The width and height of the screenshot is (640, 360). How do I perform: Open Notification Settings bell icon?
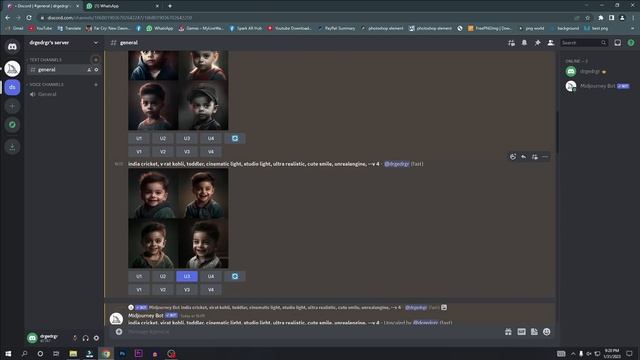pos(524,43)
